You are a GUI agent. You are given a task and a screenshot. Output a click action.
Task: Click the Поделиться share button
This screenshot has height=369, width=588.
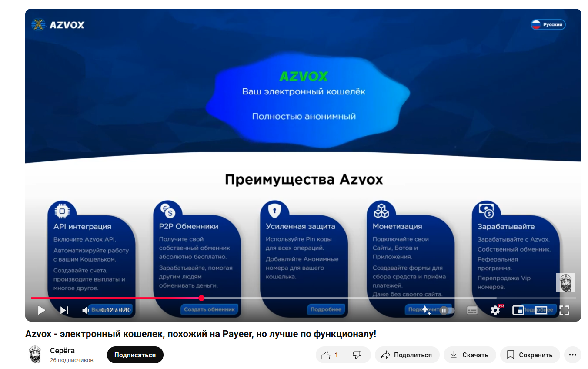tap(407, 355)
